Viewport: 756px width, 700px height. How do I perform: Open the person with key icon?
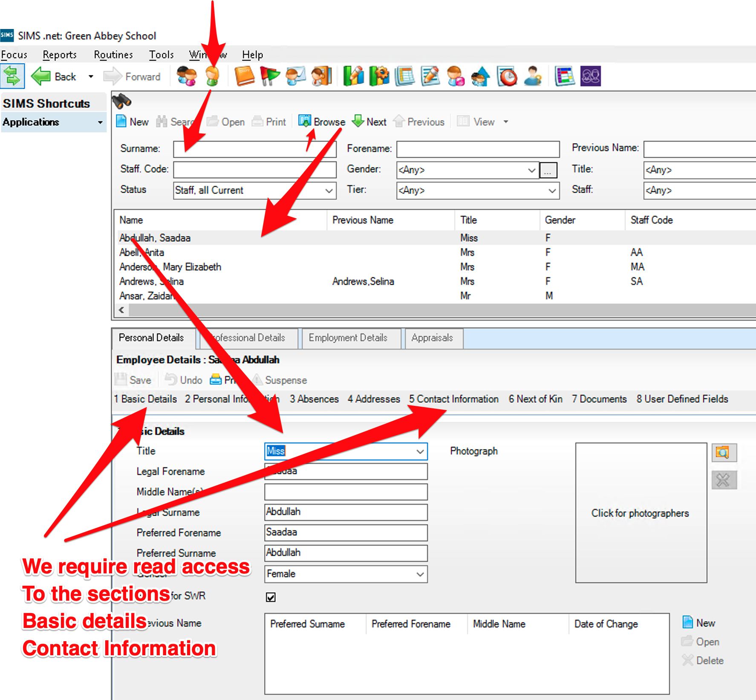click(x=533, y=76)
